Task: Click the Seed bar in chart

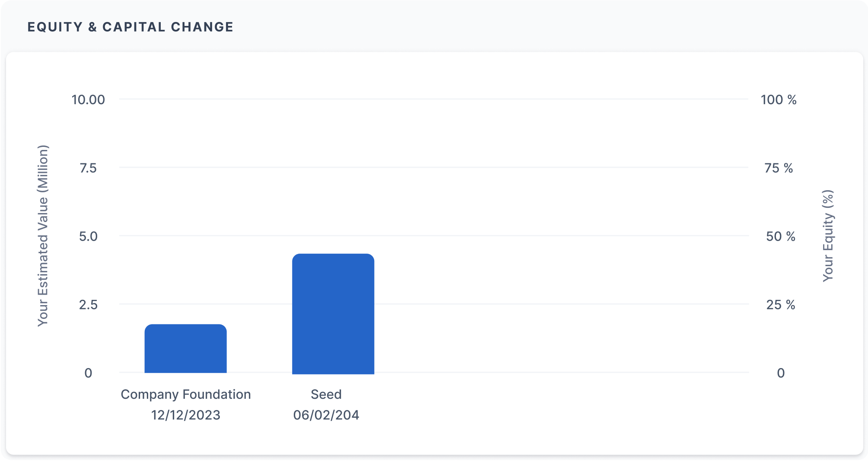Action: pyautogui.click(x=333, y=314)
